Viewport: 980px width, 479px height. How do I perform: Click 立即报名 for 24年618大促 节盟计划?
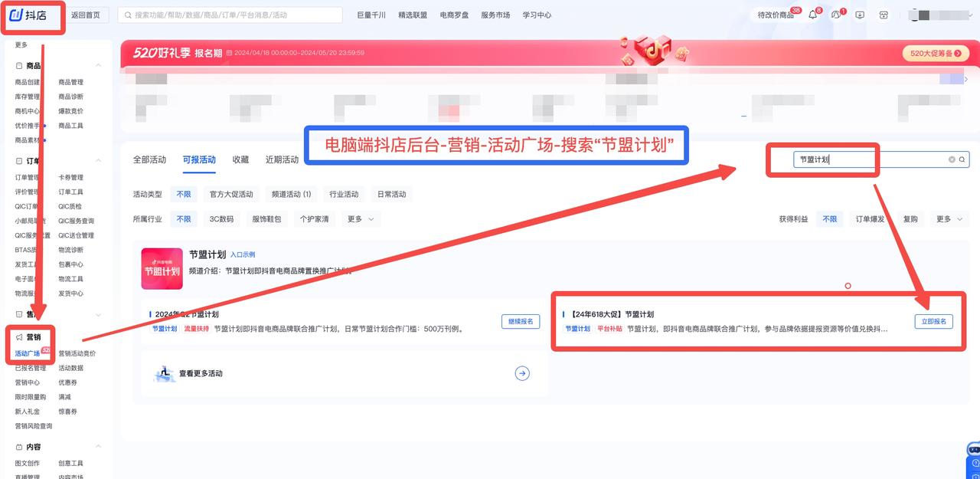[934, 322]
